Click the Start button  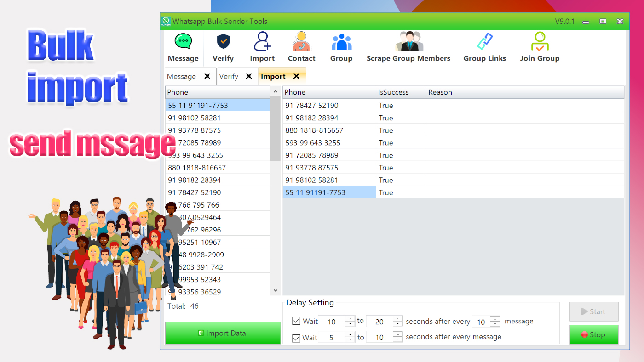tap(594, 311)
